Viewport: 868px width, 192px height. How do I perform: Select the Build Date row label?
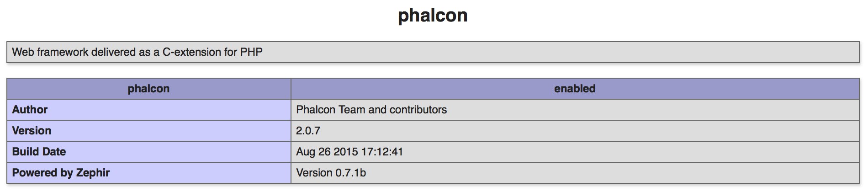tap(148, 152)
